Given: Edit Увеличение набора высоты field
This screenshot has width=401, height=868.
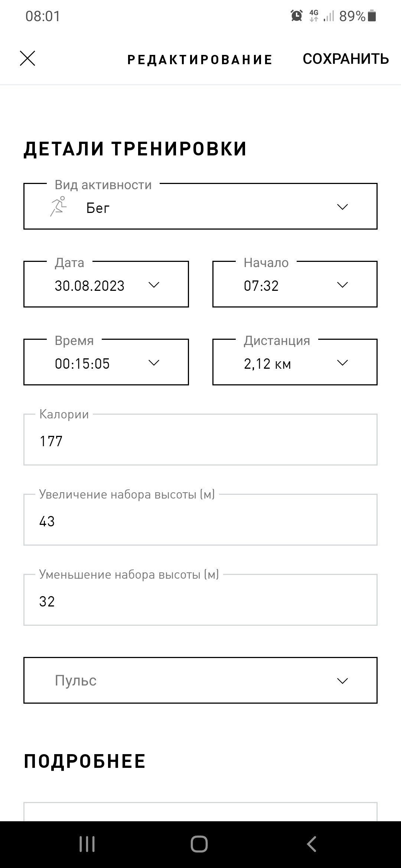Looking at the screenshot, I should pos(200,520).
